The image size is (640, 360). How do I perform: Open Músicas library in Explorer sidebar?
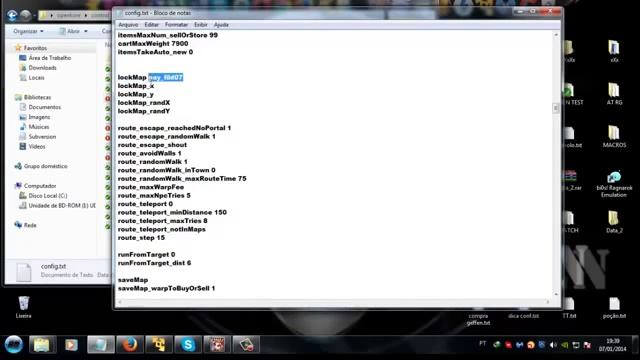click(39, 127)
